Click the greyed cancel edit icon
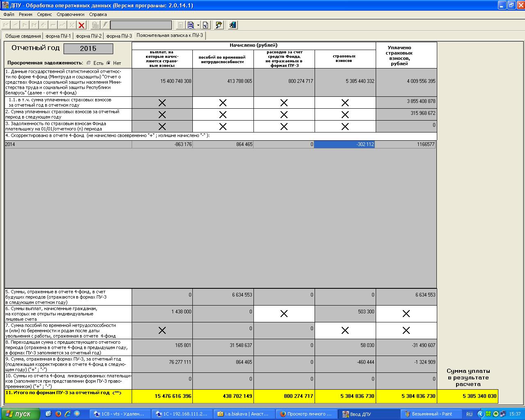This screenshot has height=420, width=525. [x=72, y=25]
